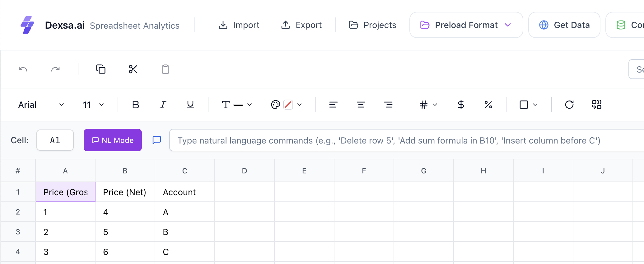Open Projects
Viewport: 644px width, 264px height.
(372, 25)
